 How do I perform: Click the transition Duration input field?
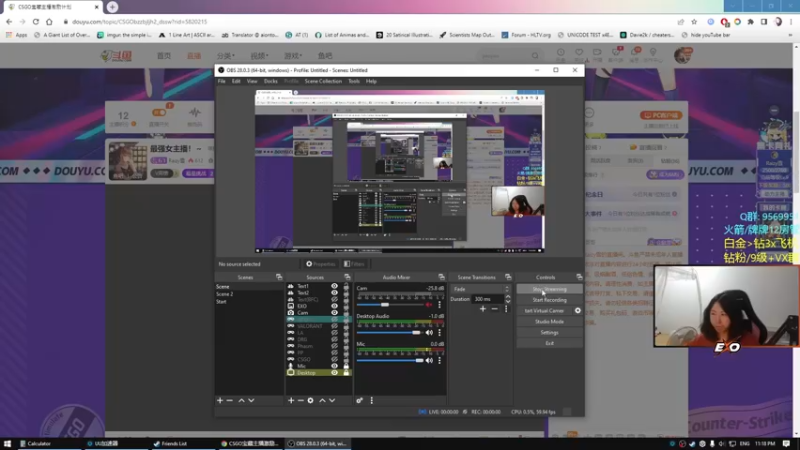click(488, 299)
